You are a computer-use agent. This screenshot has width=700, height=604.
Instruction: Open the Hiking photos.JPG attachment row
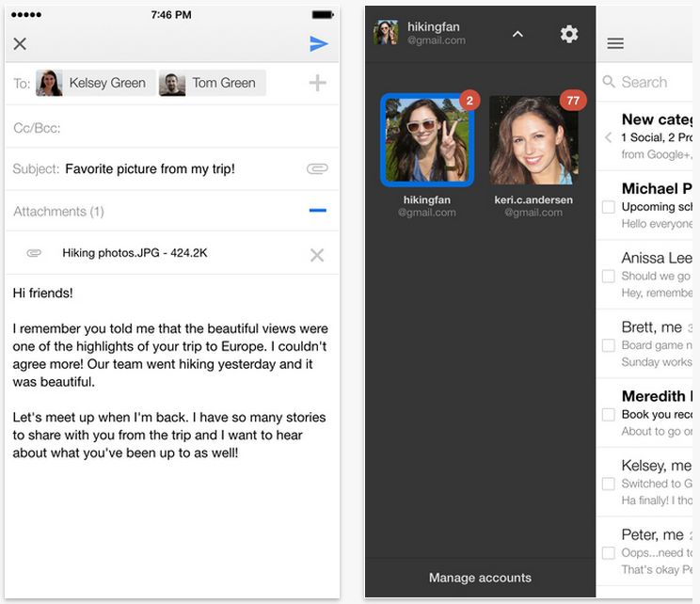[x=172, y=253]
